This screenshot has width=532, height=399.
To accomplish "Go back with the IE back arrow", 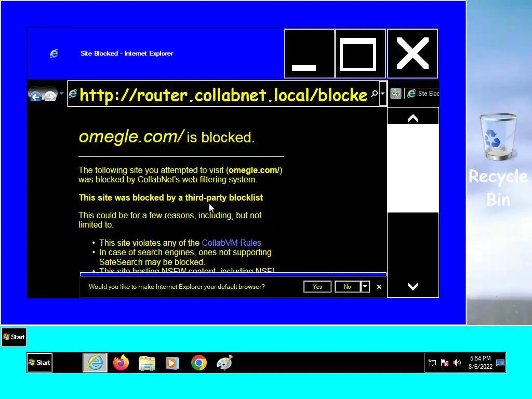I will [x=35, y=96].
